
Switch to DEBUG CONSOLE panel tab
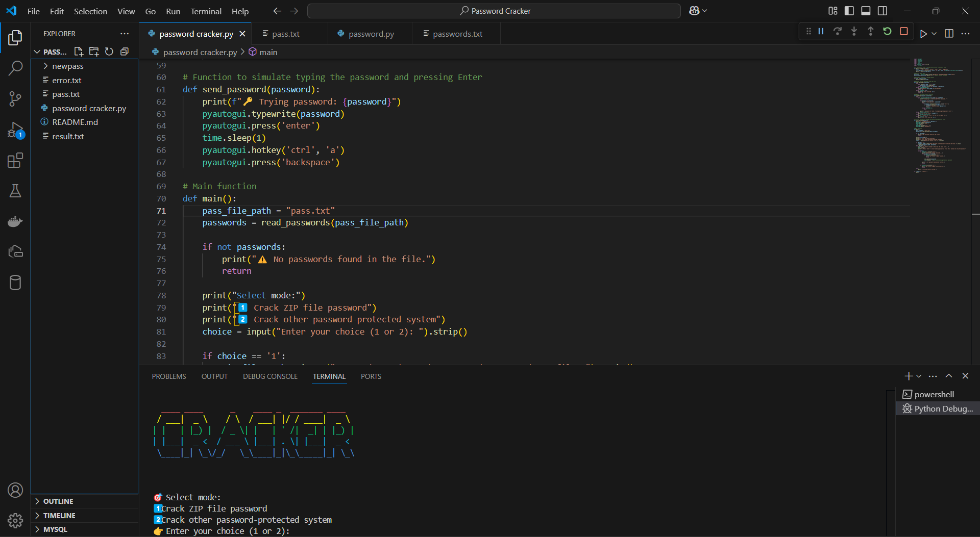coord(270,376)
